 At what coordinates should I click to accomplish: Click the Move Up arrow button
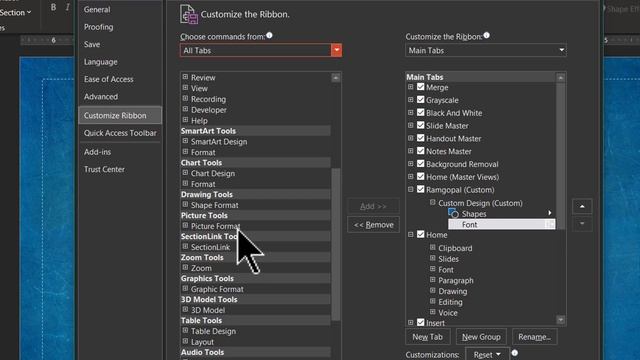[582, 207]
